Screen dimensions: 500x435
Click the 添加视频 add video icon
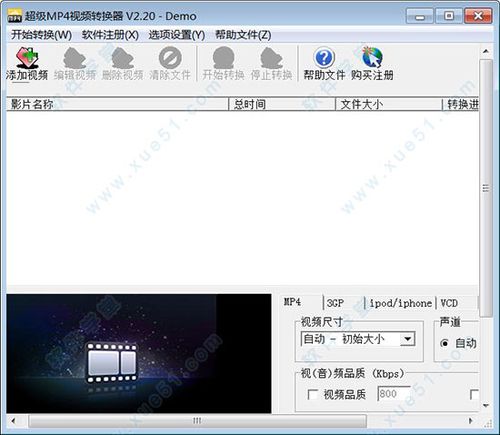pos(27,58)
